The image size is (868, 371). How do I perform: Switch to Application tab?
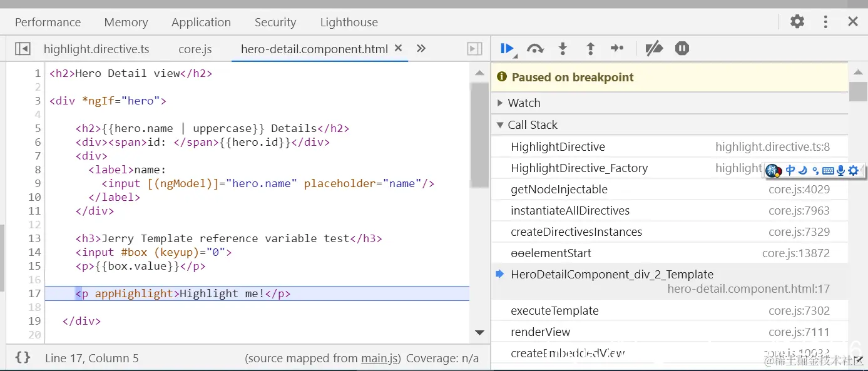[202, 23]
